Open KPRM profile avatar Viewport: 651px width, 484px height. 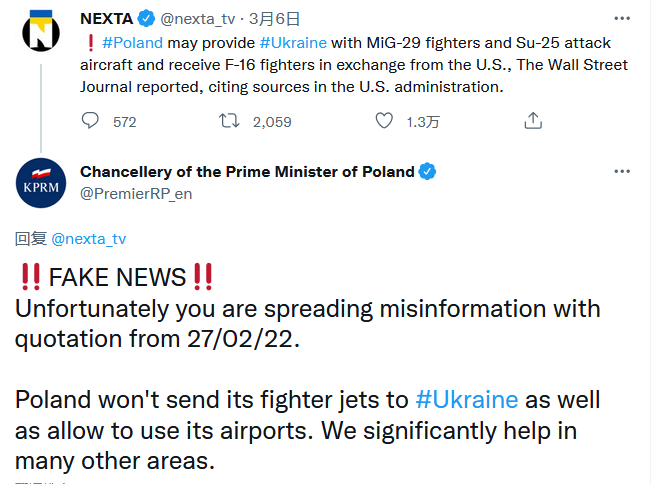pyautogui.click(x=41, y=183)
